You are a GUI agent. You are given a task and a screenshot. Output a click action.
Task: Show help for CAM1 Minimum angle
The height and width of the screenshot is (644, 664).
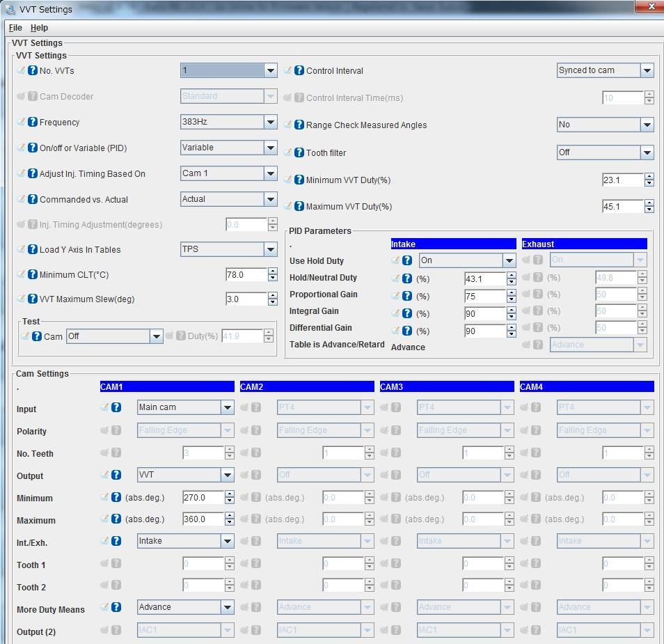coord(116,497)
